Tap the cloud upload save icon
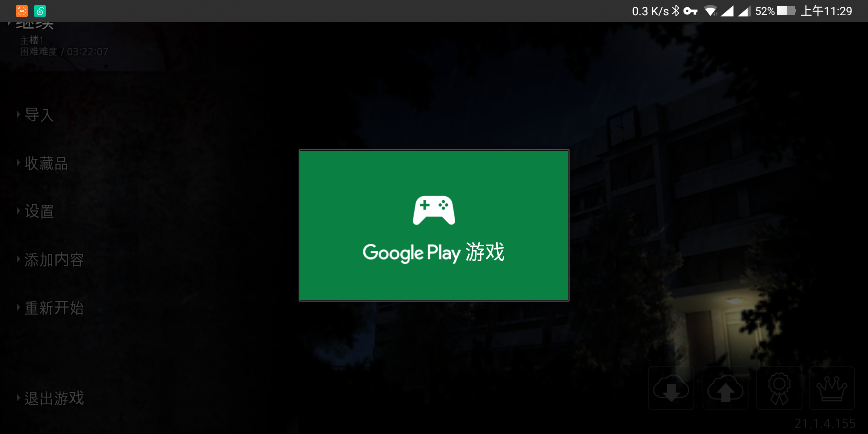Image resolution: width=868 pixels, height=434 pixels. (725, 388)
